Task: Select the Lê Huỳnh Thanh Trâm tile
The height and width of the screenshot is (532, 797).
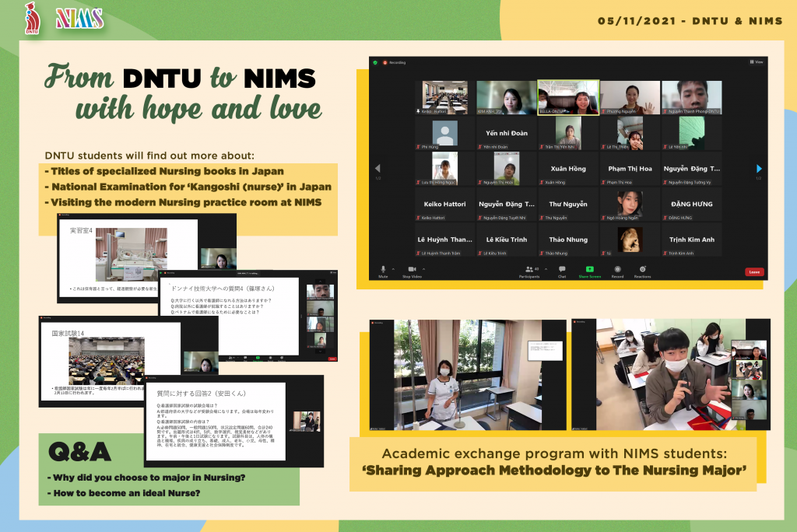Action: 444,240
